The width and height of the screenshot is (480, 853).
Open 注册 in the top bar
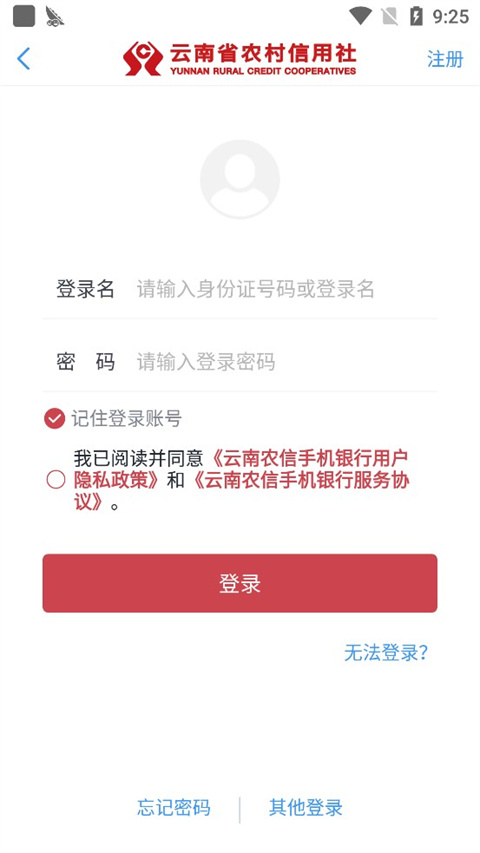click(x=445, y=59)
